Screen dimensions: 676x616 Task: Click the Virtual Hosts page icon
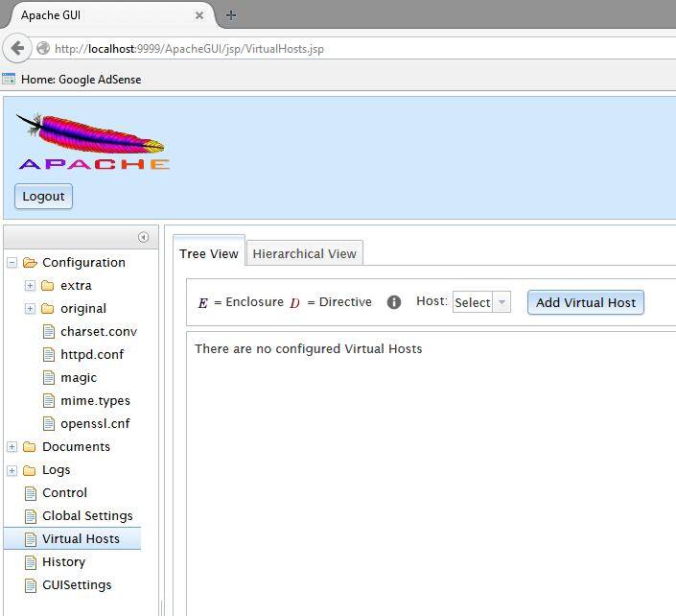pos(31,539)
